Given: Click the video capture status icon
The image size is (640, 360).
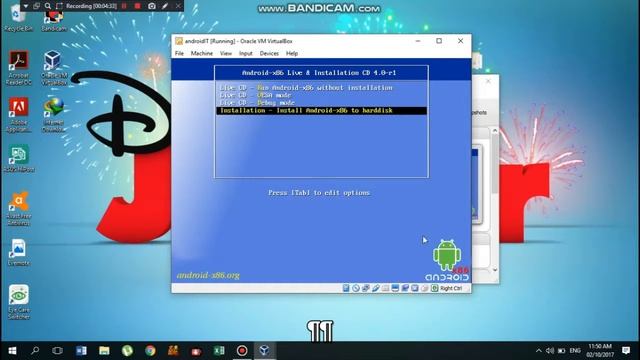Looking at the screenshot, I should click(x=405, y=288).
